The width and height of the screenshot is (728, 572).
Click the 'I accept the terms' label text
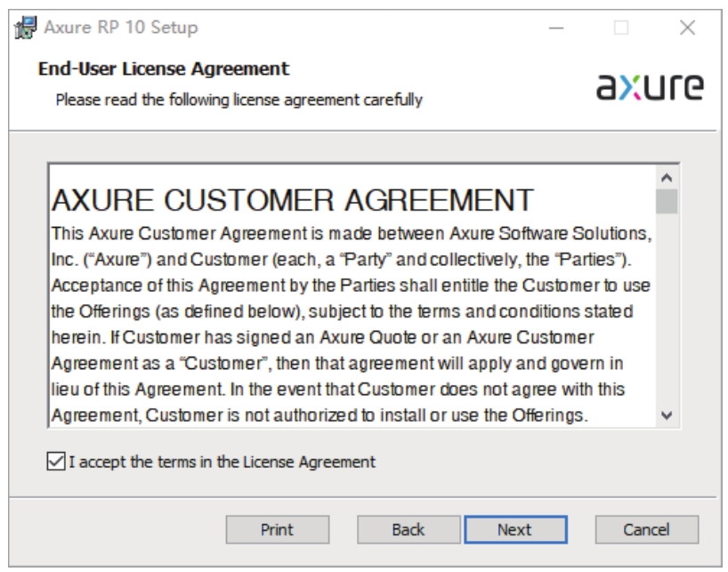222,462
